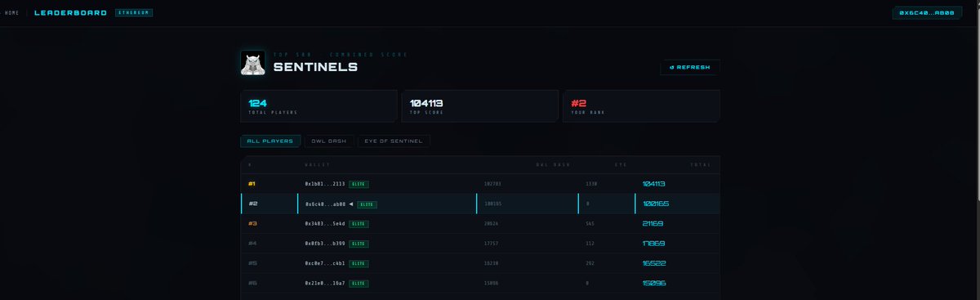Click the Sentinels owl avatar icon

point(252,64)
